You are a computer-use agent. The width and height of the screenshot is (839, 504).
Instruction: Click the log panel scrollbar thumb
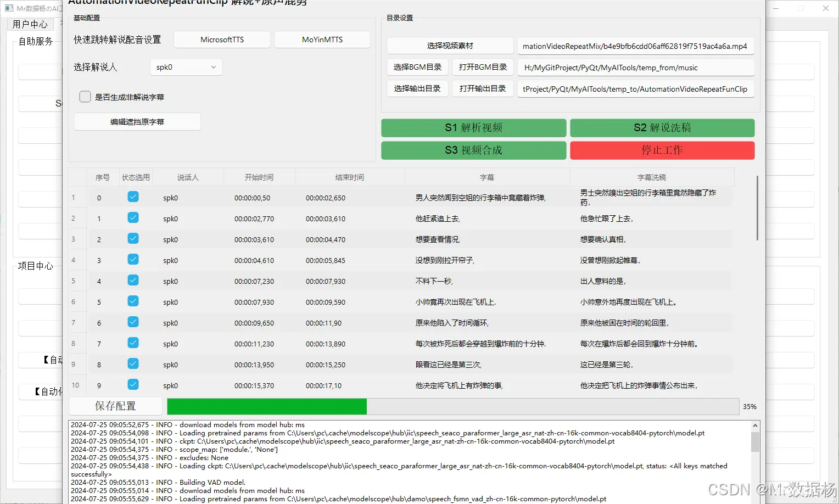click(755, 442)
